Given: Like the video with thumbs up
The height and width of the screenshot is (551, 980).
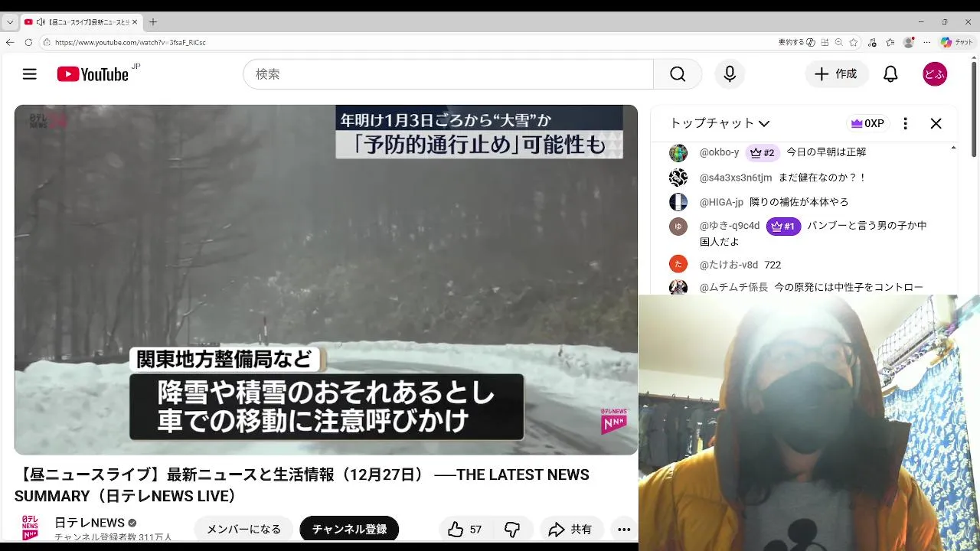Looking at the screenshot, I should coord(465,530).
